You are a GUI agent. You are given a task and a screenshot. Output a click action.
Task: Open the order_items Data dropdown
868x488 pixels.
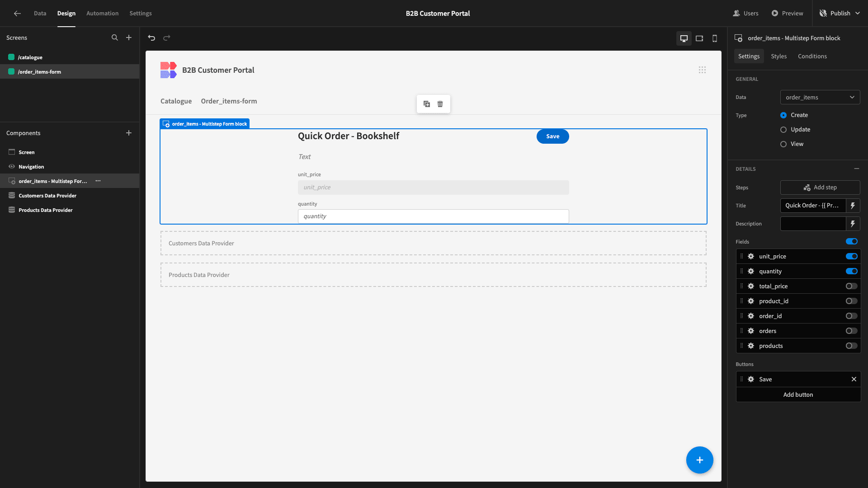(x=820, y=97)
